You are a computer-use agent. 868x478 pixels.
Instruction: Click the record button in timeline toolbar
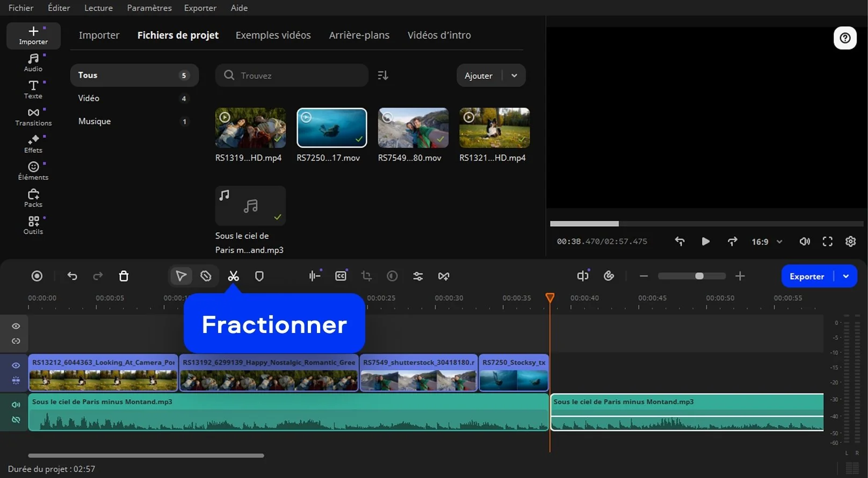pyautogui.click(x=37, y=276)
